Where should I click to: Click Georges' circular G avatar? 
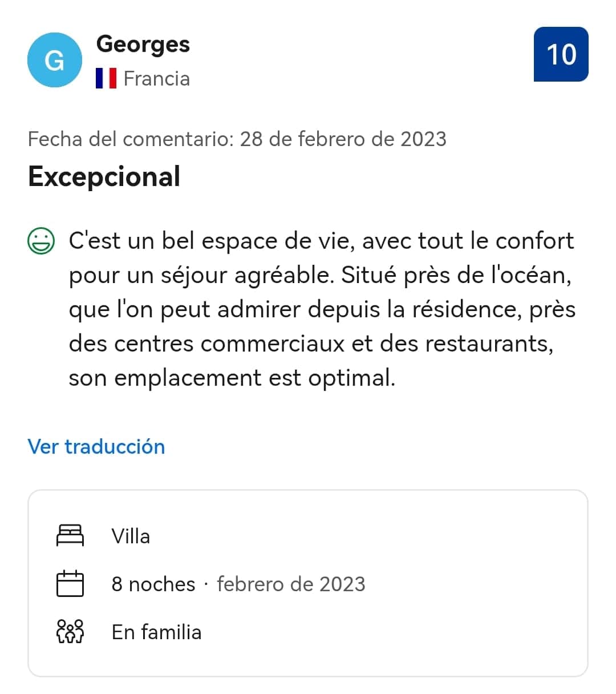coord(55,60)
